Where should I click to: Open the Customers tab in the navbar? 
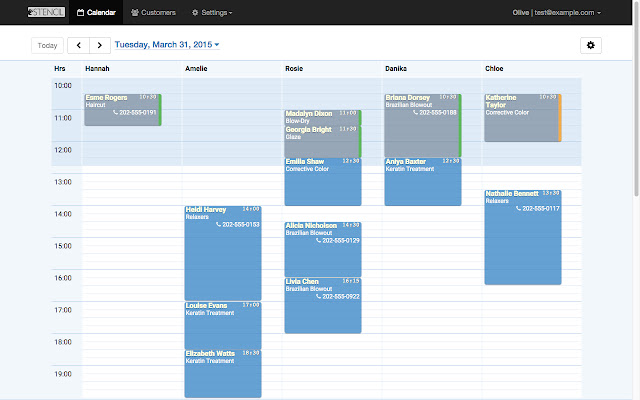(153, 12)
